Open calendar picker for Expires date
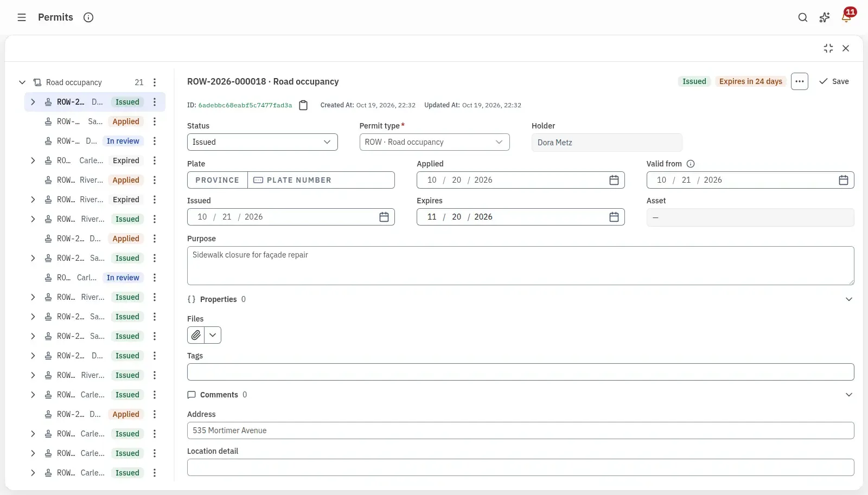 tap(614, 217)
